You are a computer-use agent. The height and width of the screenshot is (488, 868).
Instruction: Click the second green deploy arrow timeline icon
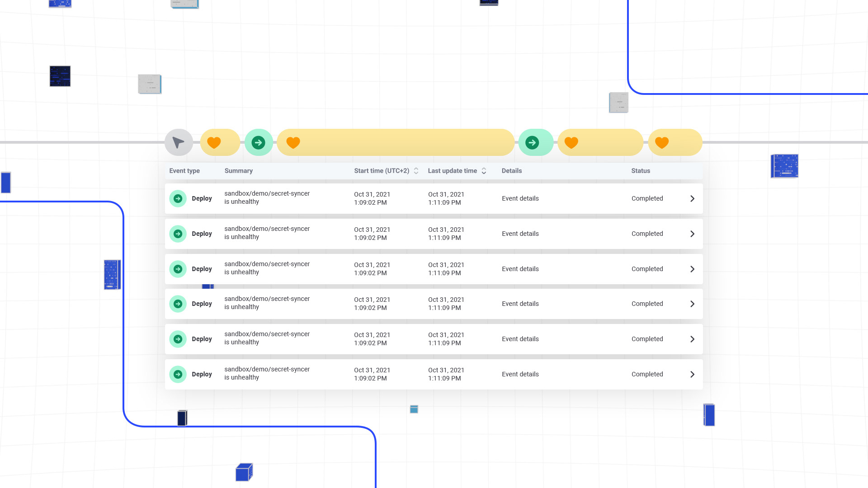pos(532,143)
